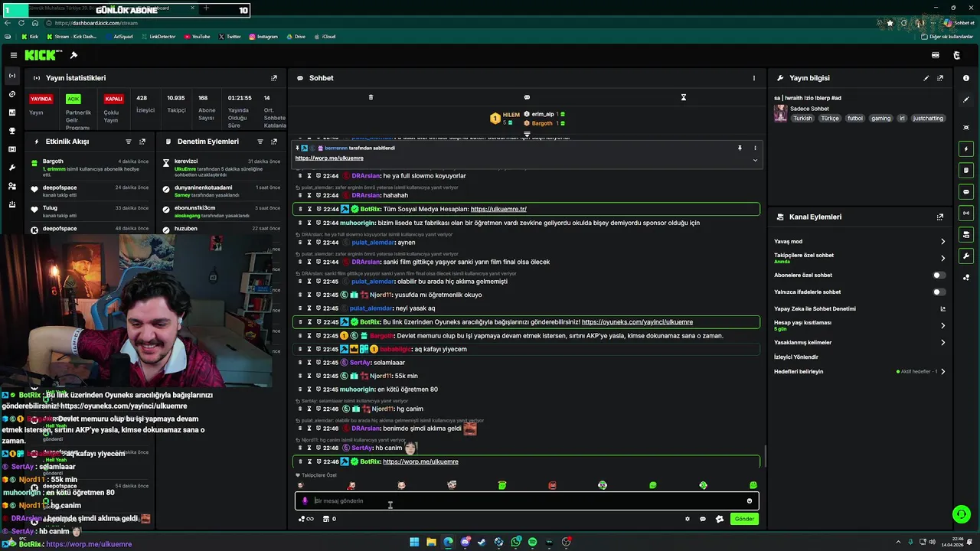Open the video clips item in the left sidebar
The image size is (980, 551).
pyautogui.click(x=11, y=149)
